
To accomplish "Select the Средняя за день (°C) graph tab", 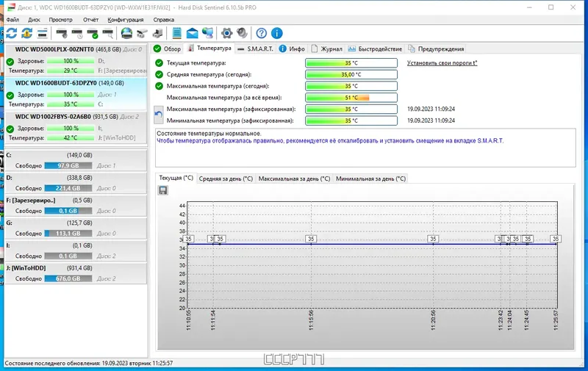I will point(226,179).
